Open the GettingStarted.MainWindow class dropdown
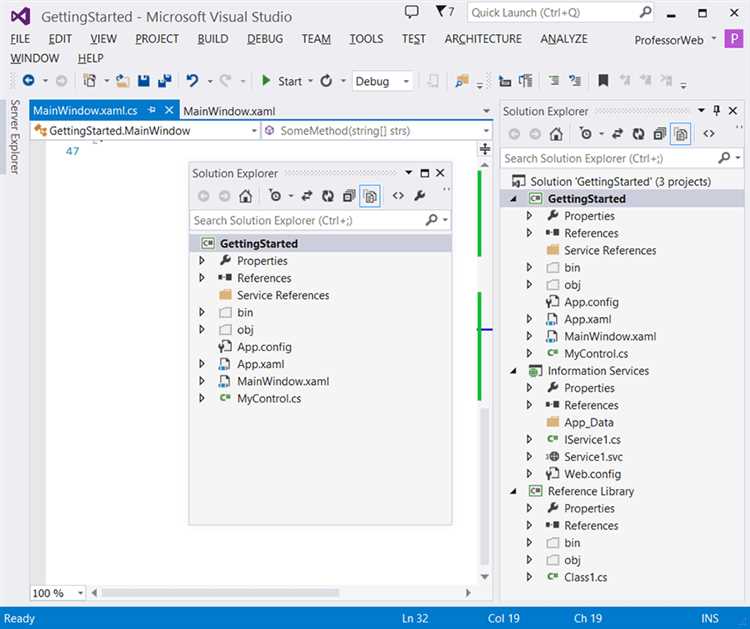Image resolution: width=750 pixels, height=629 pixels. point(254,131)
